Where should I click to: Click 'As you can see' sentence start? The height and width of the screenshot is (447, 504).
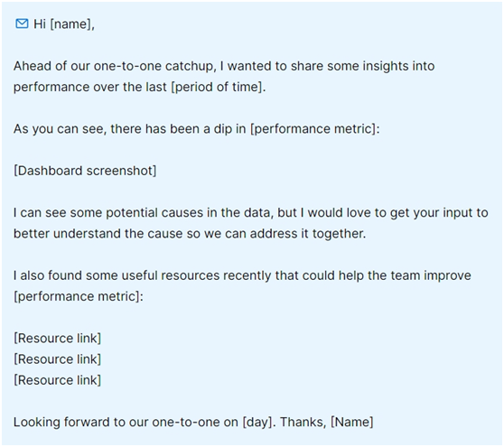click(x=58, y=129)
